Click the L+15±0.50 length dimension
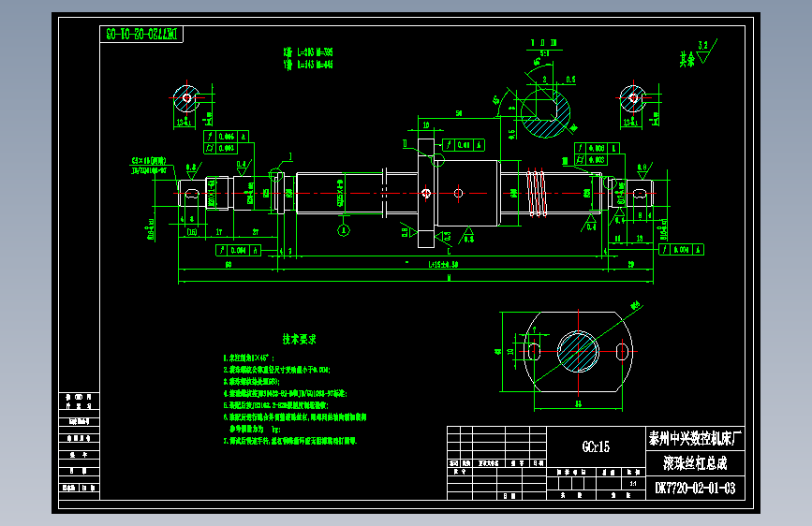The image size is (812, 526). [443, 264]
